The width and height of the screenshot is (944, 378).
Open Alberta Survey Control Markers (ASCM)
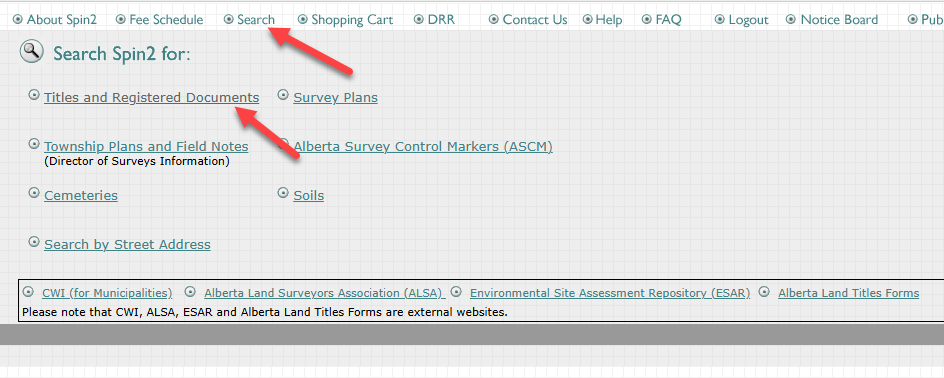(423, 146)
